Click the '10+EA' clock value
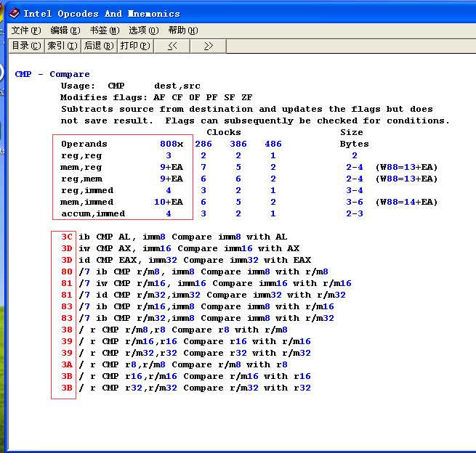Screen dimensions: 476x453 169,202
